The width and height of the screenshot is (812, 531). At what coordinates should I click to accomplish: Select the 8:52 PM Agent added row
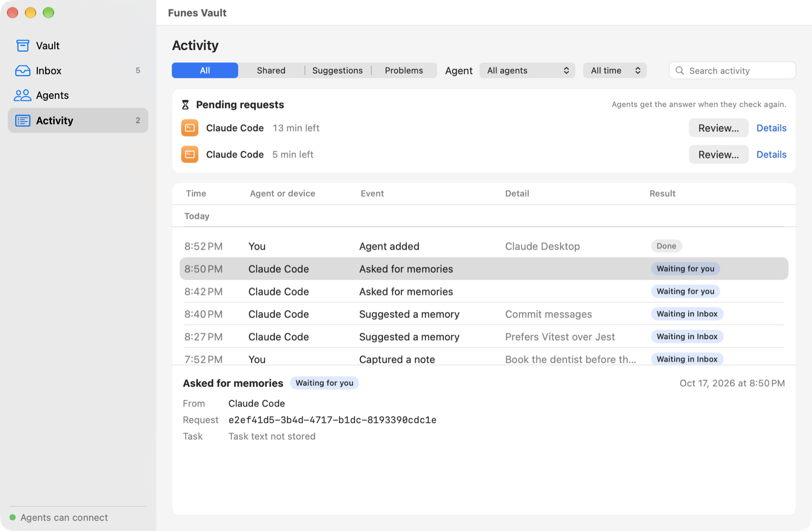[x=484, y=246]
